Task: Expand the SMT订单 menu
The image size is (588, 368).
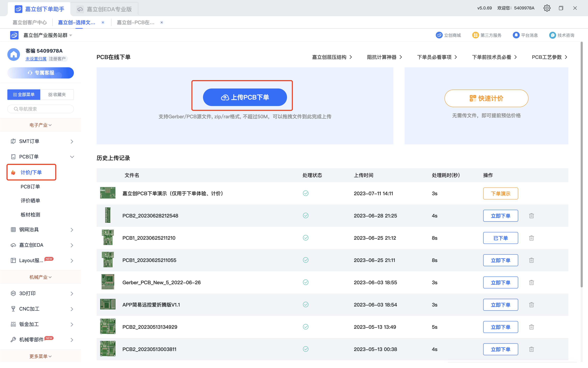Action: [x=72, y=141]
